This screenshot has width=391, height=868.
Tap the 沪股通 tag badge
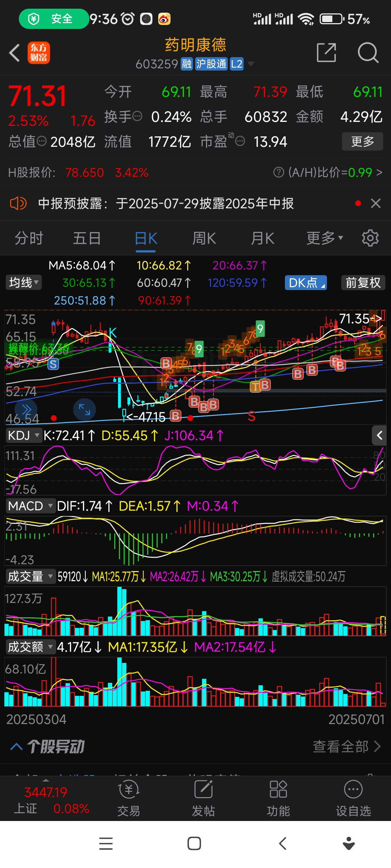tap(211, 64)
